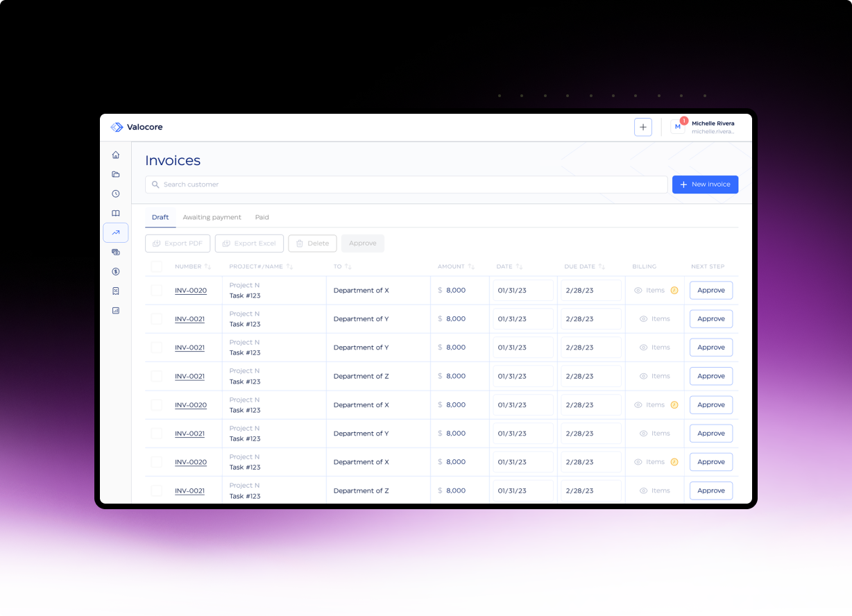Open the folder icon in sidebar
852x616 pixels.
(x=116, y=174)
